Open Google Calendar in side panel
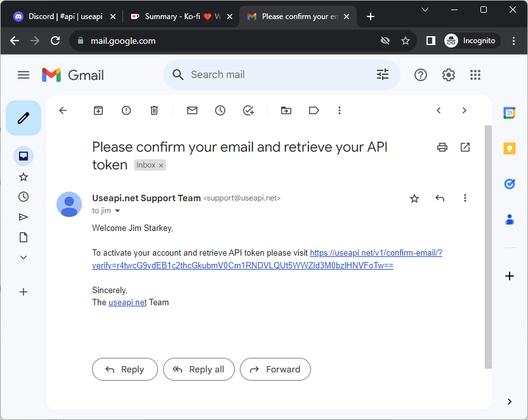528x420 pixels. coord(509,113)
